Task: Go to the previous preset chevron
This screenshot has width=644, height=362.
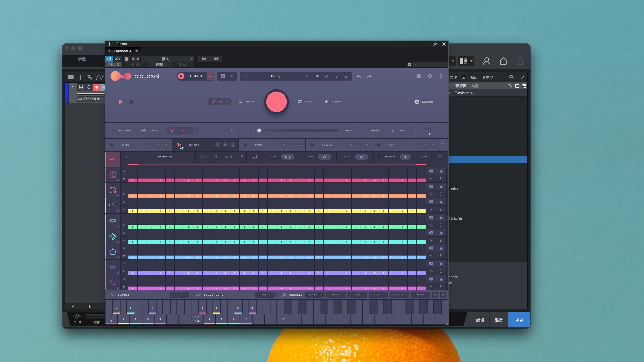Action: click(x=246, y=76)
